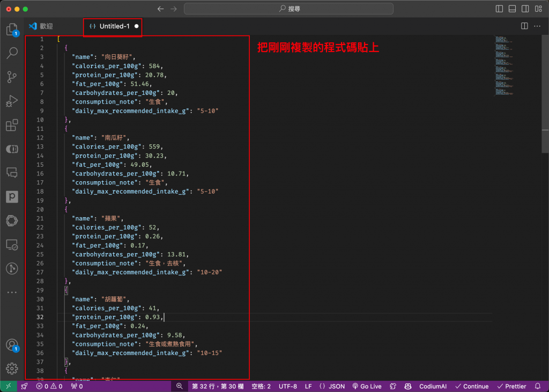Click the "name": "蘋果" line
This screenshot has width=549, height=392.
point(98,218)
